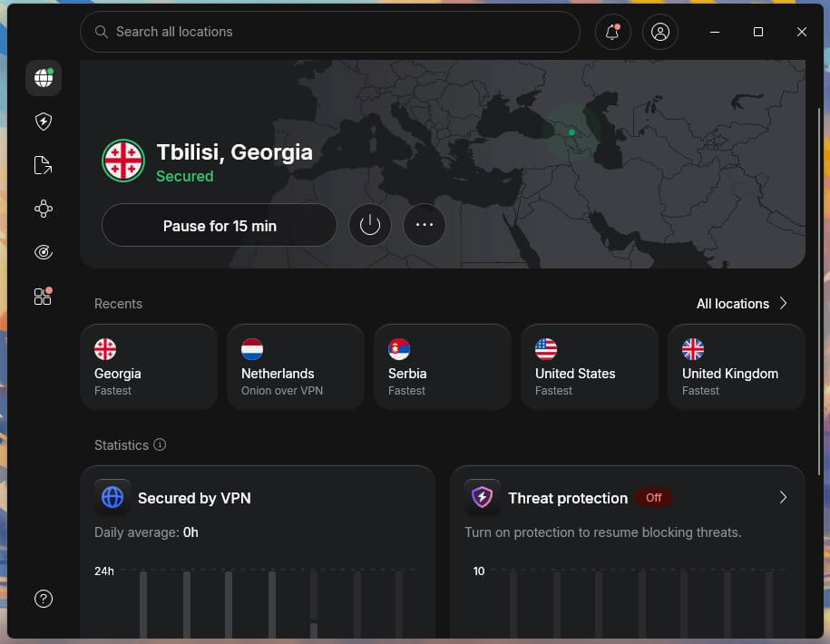Click the Statistics info icon
Viewport: 830px width, 644px height.
point(160,444)
